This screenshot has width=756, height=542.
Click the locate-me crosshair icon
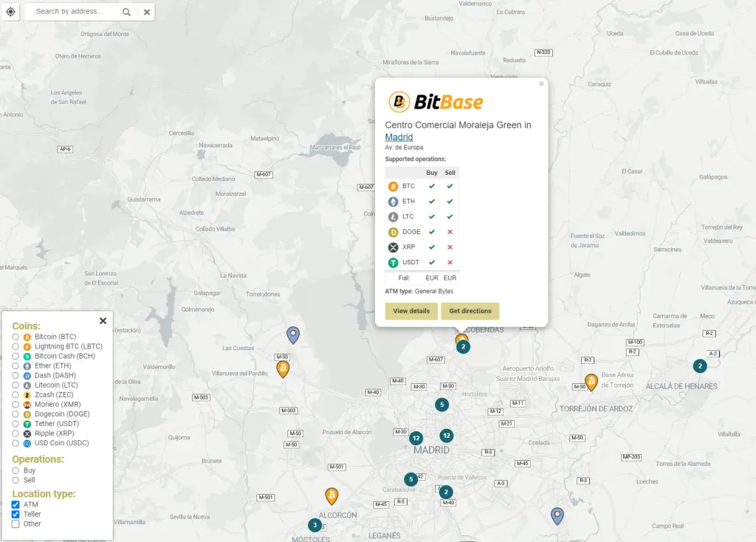click(10, 12)
